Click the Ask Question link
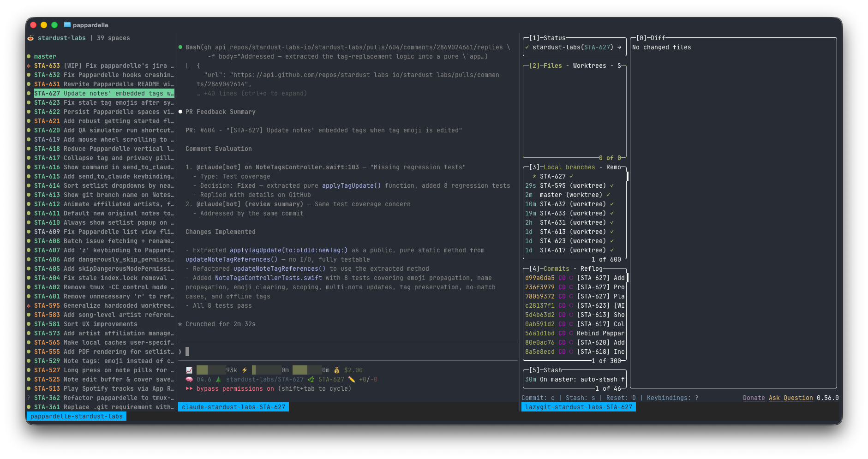The image size is (868, 459). click(791, 398)
